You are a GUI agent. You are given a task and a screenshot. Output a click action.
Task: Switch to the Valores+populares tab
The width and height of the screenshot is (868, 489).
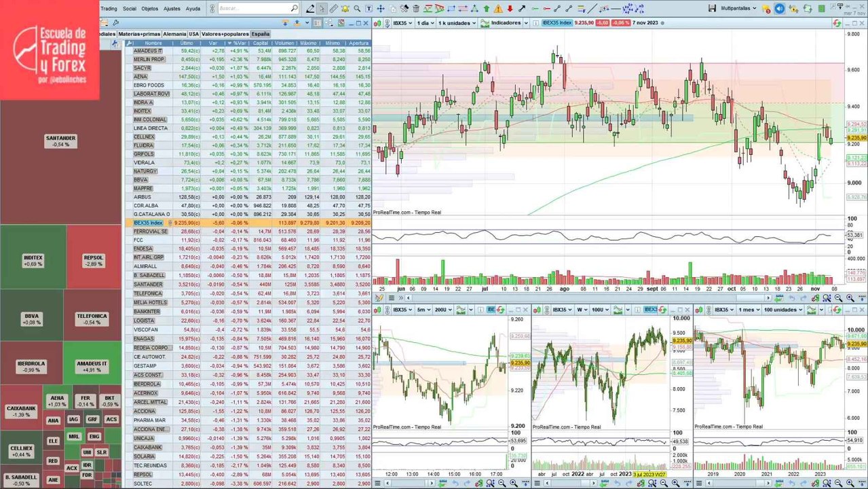[x=225, y=34]
